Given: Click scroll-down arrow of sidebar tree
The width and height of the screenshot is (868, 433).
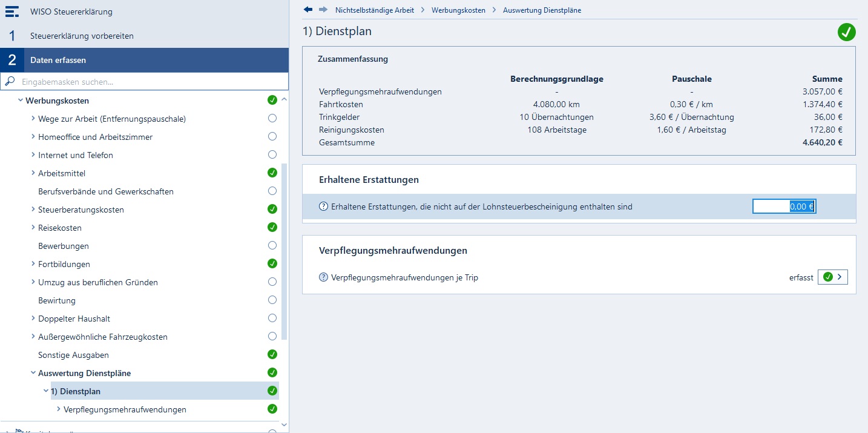Looking at the screenshot, I should pos(284,425).
